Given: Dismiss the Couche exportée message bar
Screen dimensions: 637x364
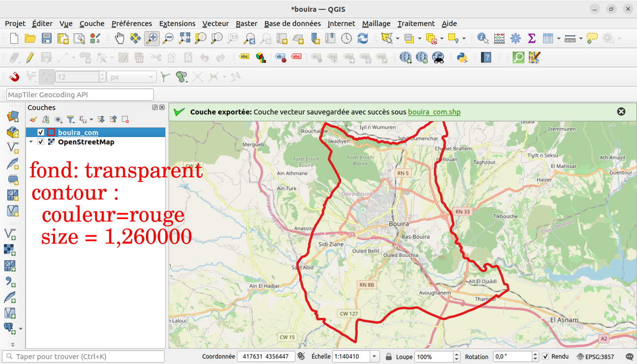Looking at the screenshot, I should point(621,112).
